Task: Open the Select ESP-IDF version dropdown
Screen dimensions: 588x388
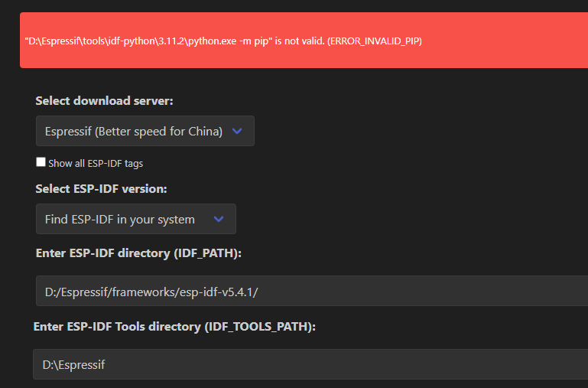Action: click(136, 219)
